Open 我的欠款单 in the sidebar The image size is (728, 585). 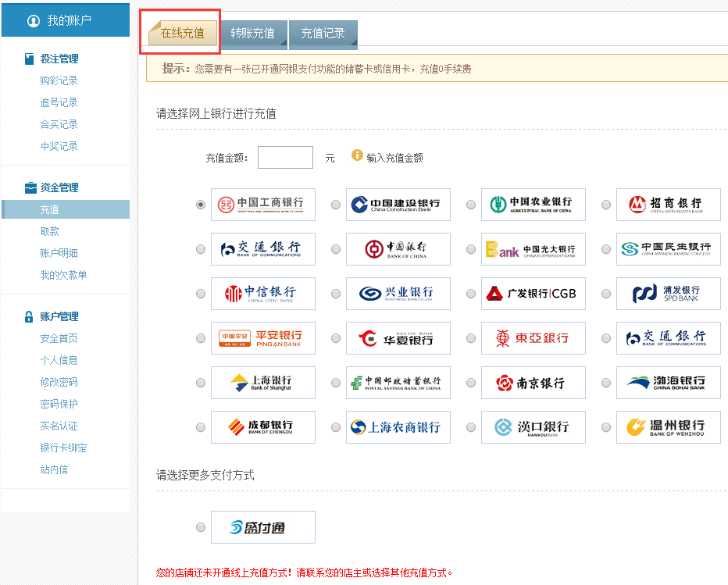63,276
